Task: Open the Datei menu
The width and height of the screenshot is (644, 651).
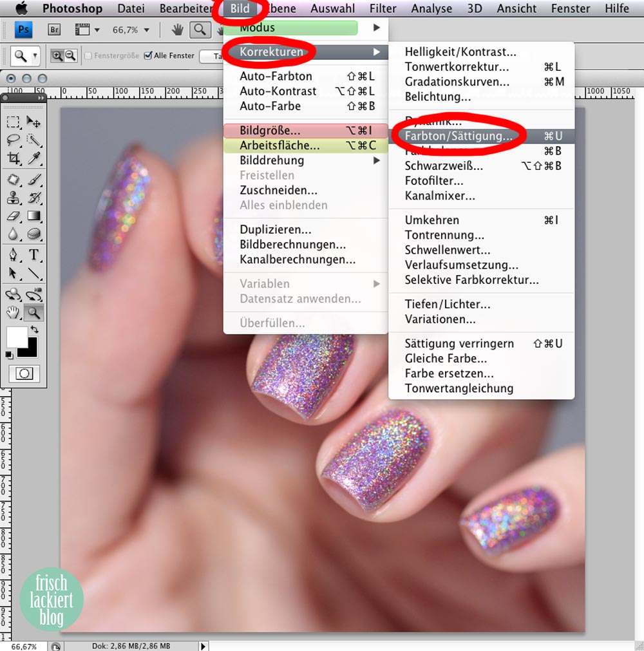Action: pyautogui.click(x=131, y=8)
